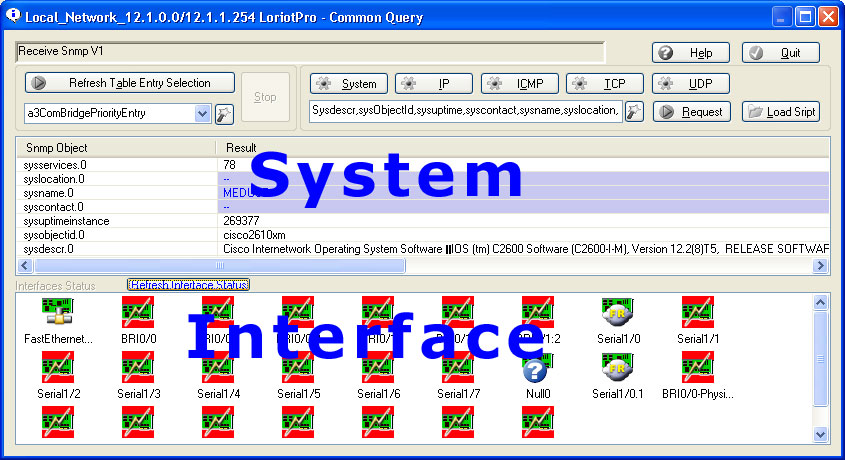Quit the Common Query window
Viewport: 845px width, 460px height.
click(x=781, y=53)
